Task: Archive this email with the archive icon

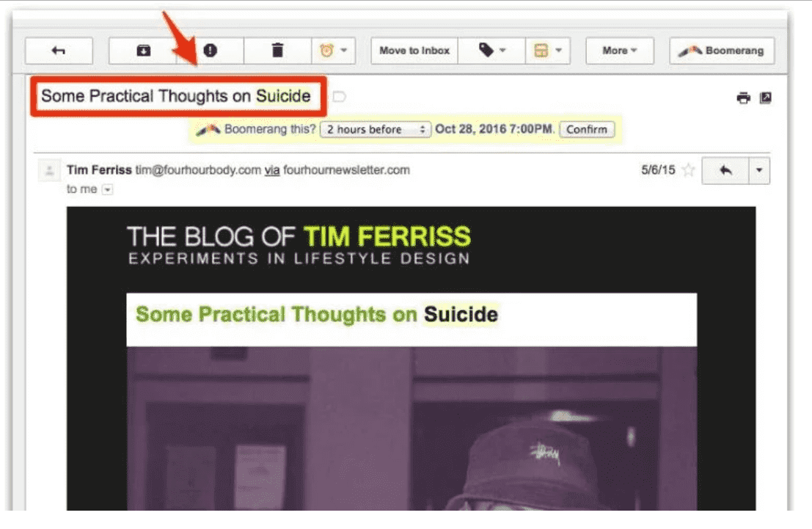Action: (x=143, y=51)
